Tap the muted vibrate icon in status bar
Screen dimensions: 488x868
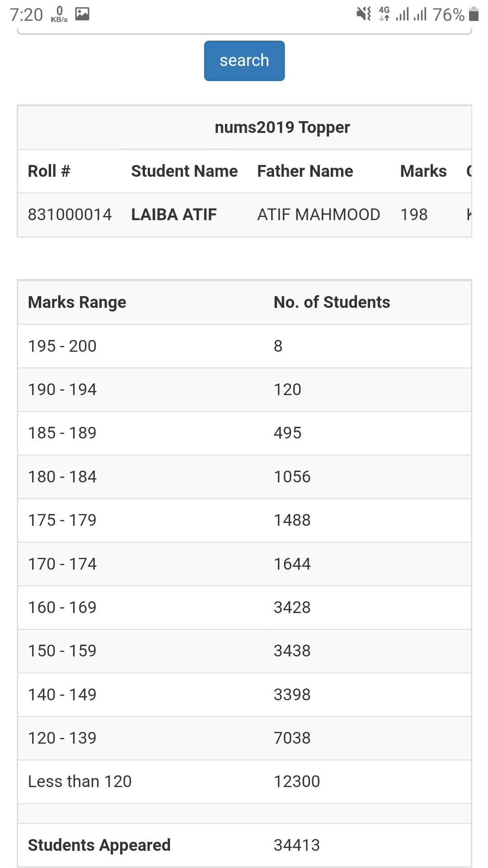click(363, 14)
